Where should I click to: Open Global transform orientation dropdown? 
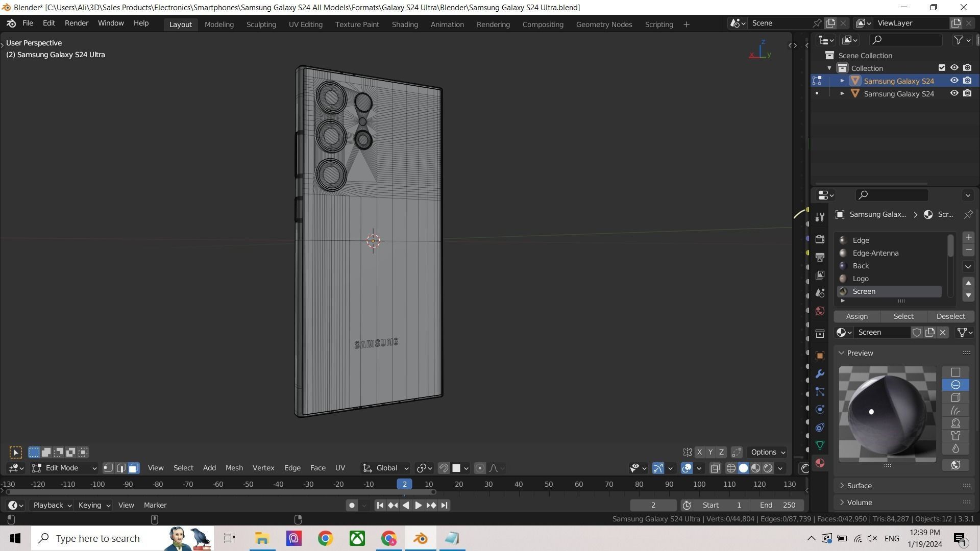click(x=385, y=468)
